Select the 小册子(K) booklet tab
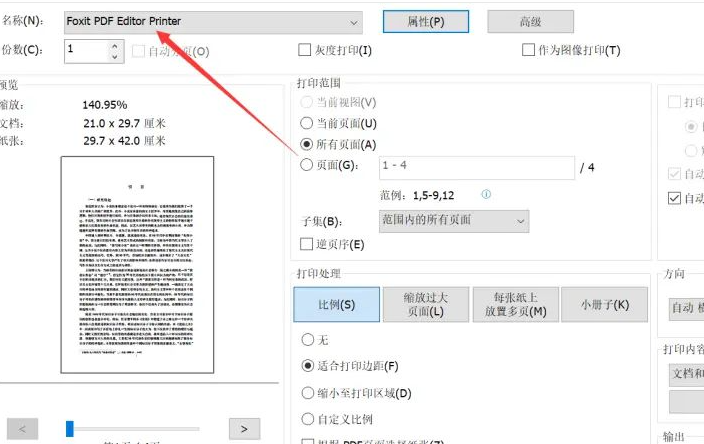Image resolution: width=704 pixels, height=444 pixels. click(605, 304)
